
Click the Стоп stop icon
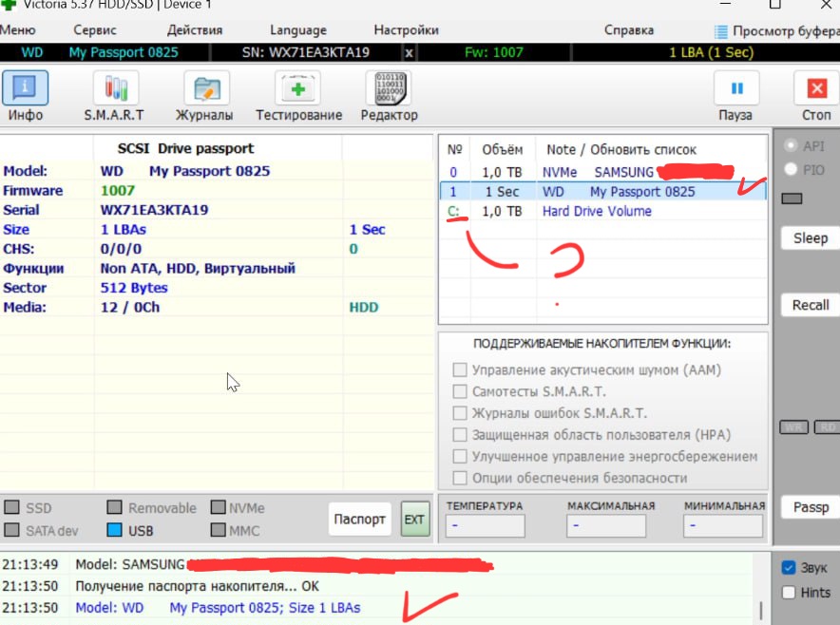tap(816, 87)
